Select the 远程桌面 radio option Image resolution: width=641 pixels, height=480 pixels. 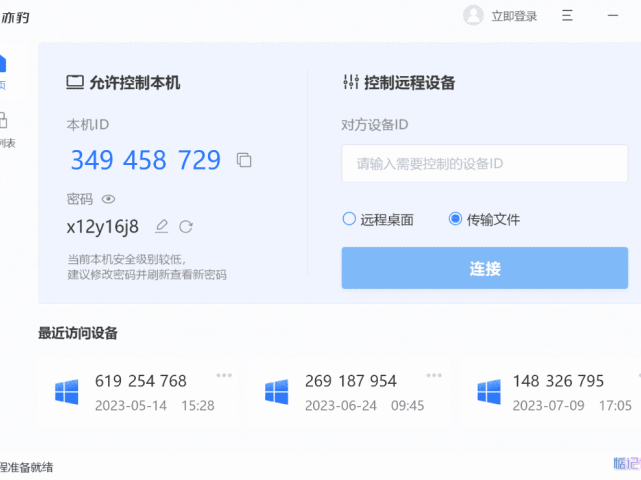pyautogui.click(x=378, y=220)
